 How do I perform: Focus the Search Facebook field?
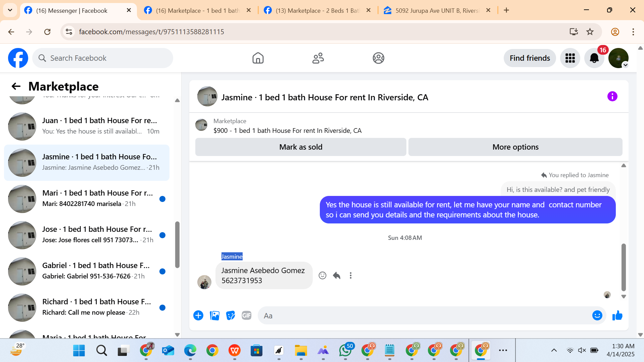pyautogui.click(x=103, y=58)
